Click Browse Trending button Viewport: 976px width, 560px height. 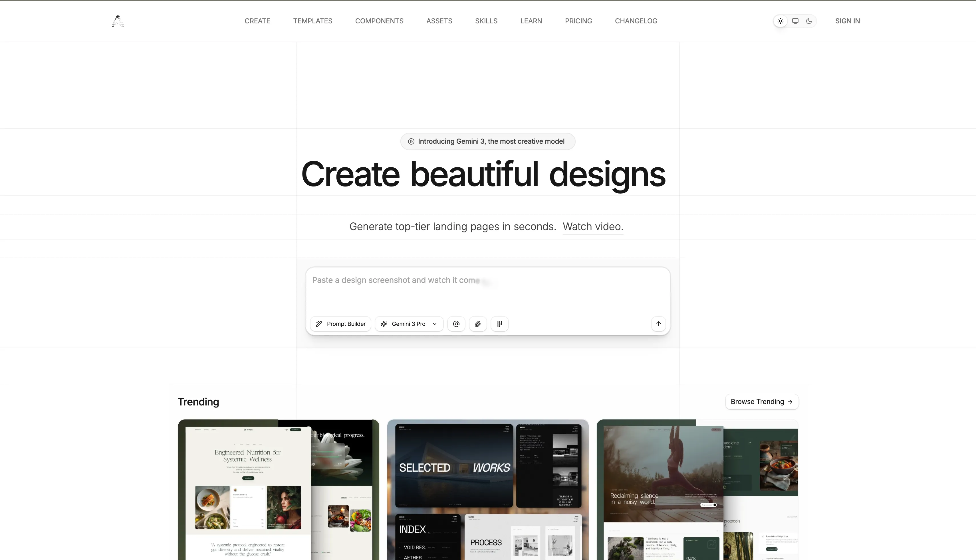pos(762,401)
